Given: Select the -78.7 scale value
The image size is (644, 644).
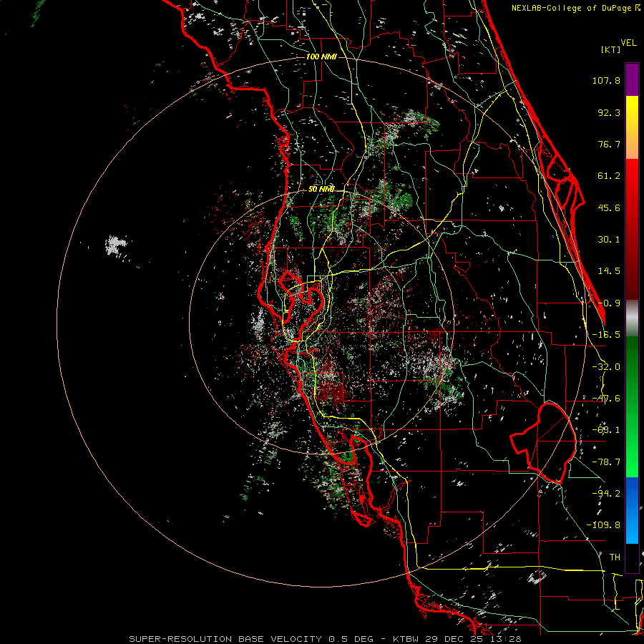Looking at the screenshot, I should click(606, 462).
